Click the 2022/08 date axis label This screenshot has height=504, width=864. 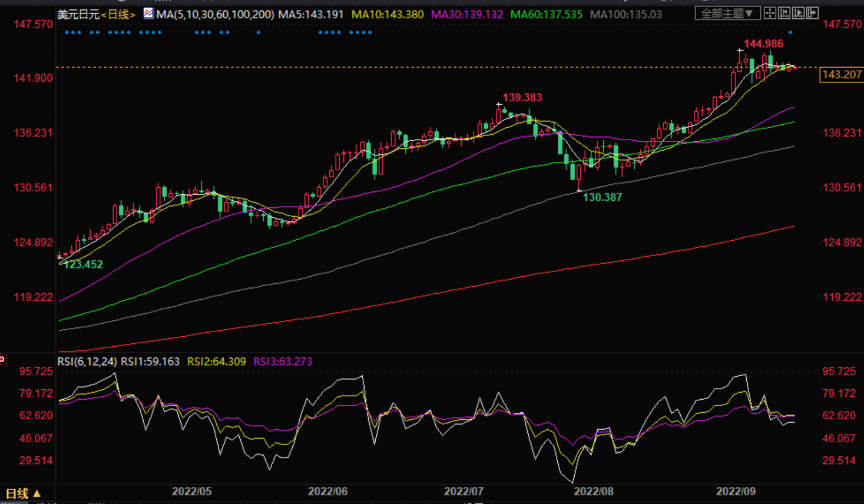point(594,491)
